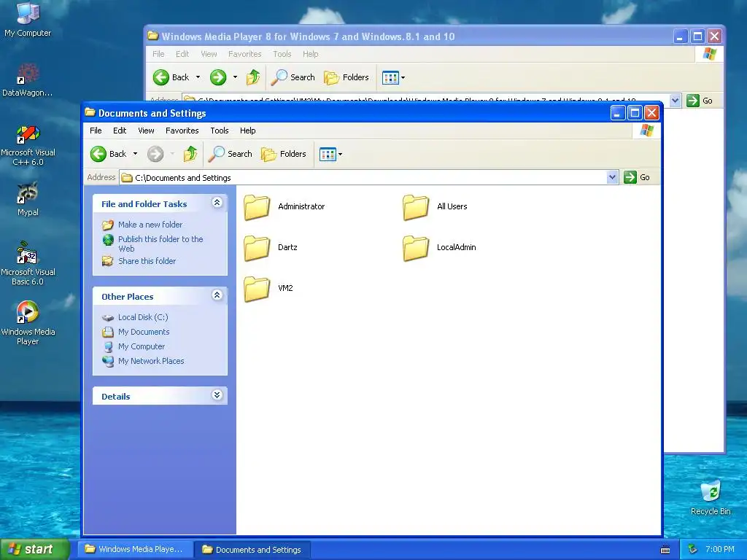Go back in Documents and Settings window
747x560 pixels.
(x=109, y=154)
